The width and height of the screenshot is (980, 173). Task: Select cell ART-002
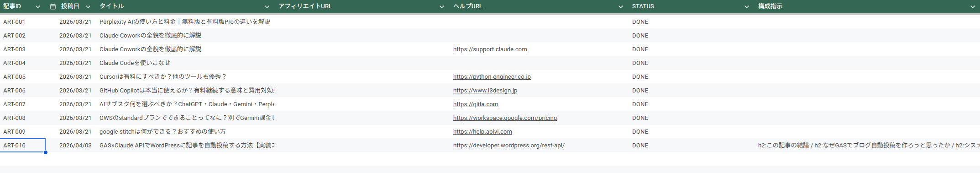23,36
